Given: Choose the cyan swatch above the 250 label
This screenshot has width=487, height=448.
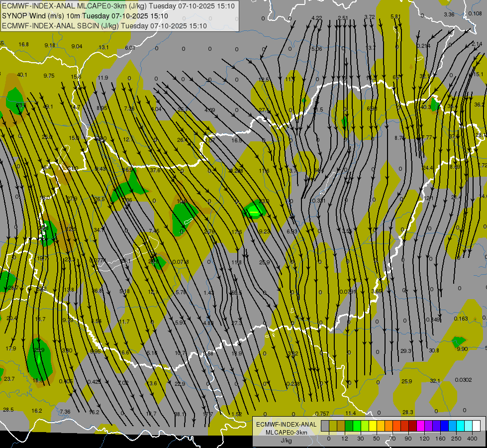Looking at the screenshot, I should coord(460,426).
